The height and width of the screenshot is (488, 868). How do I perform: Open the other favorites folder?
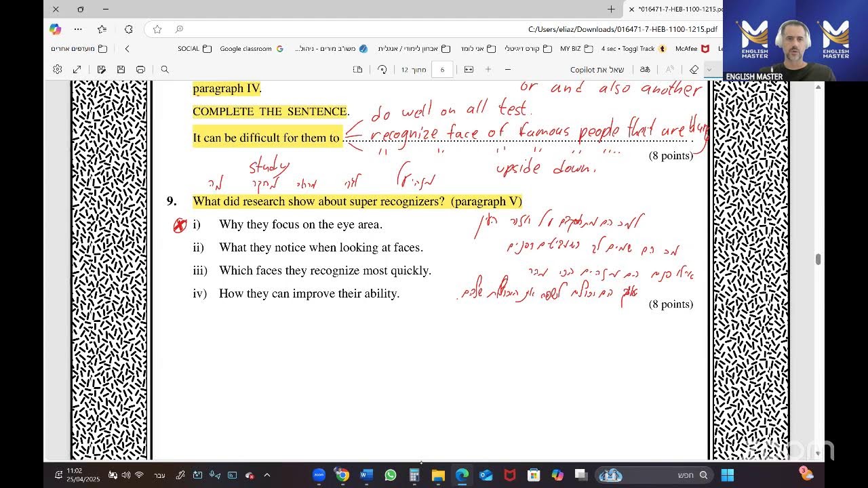click(79, 49)
